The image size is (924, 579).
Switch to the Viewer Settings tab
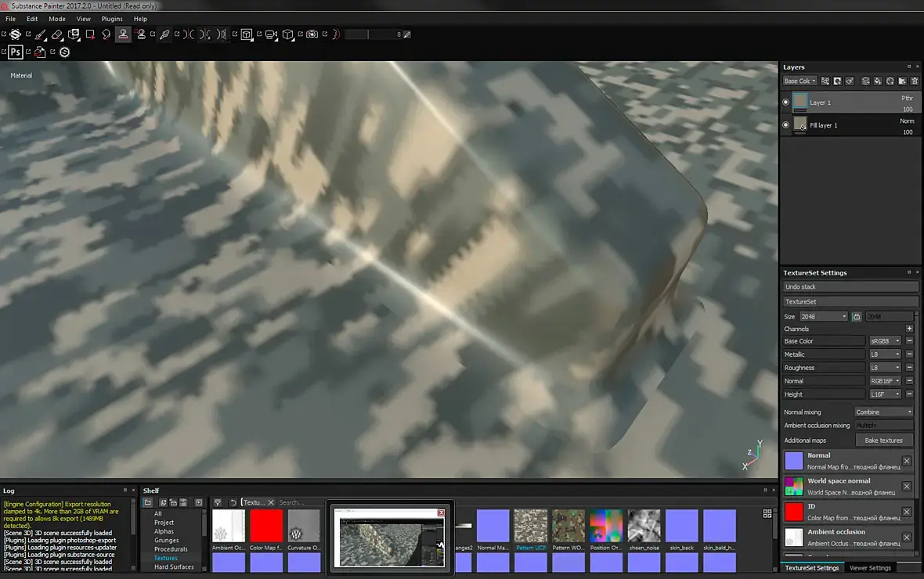(x=870, y=568)
